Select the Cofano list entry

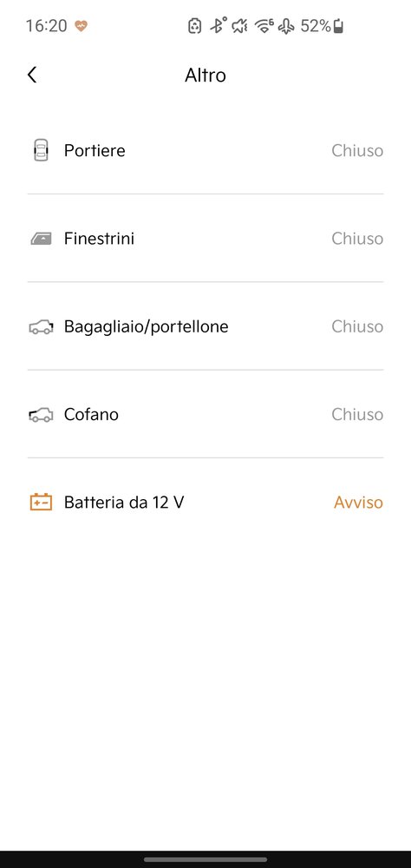(205, 415)
